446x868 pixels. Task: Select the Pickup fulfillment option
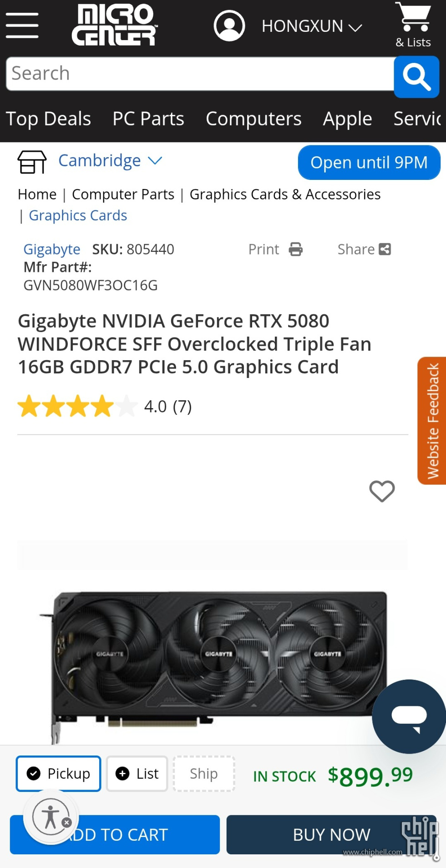click(x=58, y=774)
